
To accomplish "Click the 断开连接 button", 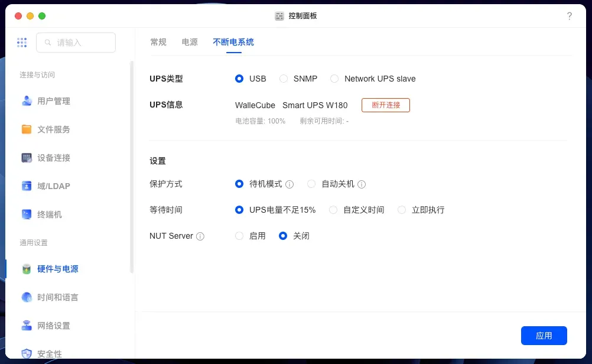I will point(385,105).
